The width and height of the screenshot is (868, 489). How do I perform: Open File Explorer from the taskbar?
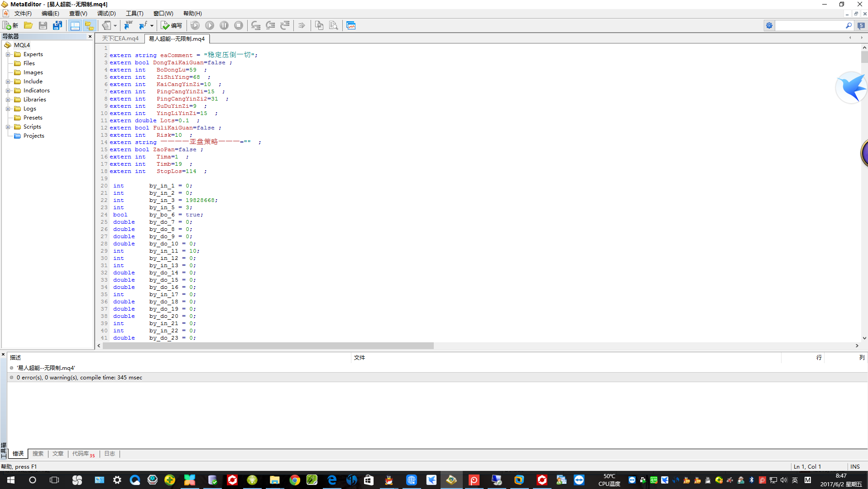coord(274,480)
